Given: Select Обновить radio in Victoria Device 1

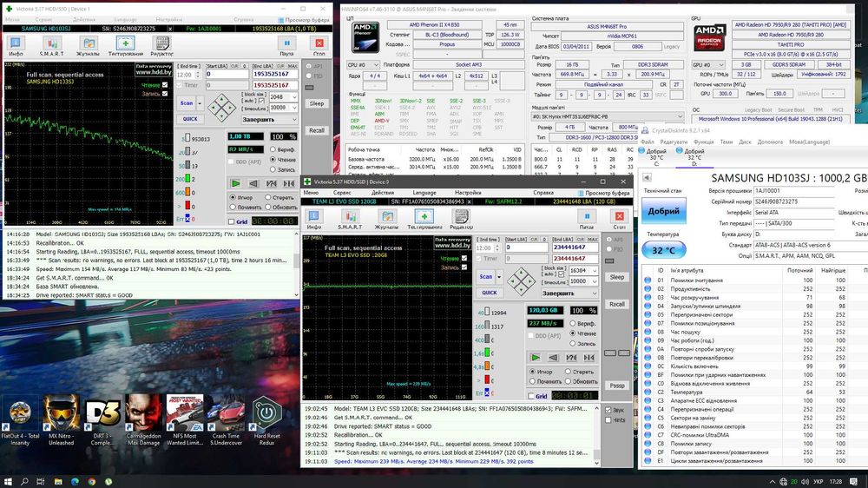Looking at the screenshot, I should tap(268, 208).
